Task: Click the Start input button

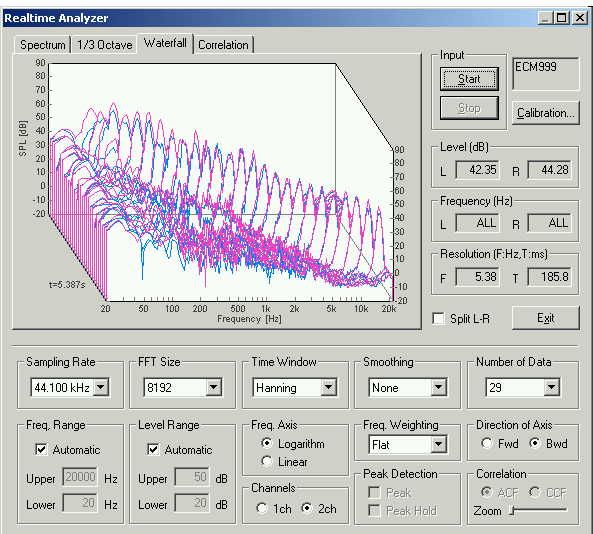Action: [x=469, y=79]
